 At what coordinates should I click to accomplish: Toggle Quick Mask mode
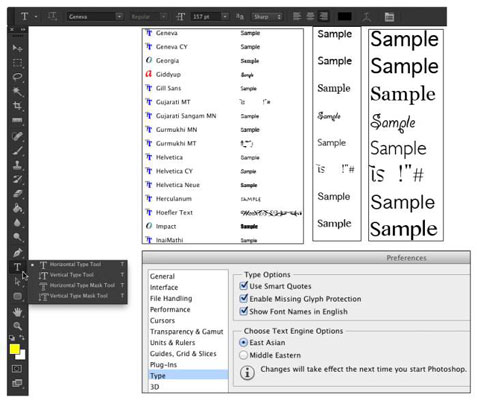[17, 369]
